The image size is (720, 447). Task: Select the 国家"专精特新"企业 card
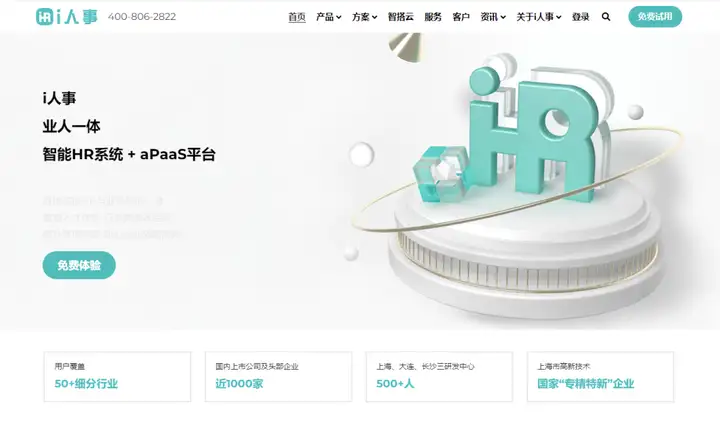pos(600,377)
